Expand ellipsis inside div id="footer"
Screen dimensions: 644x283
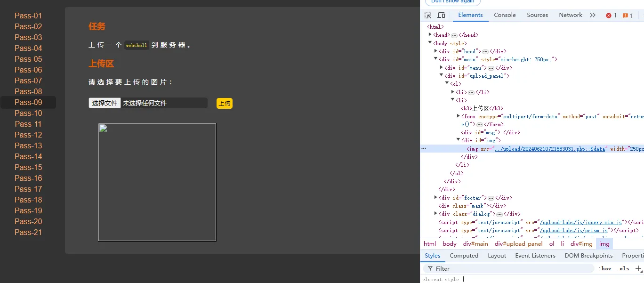(491, 198)
